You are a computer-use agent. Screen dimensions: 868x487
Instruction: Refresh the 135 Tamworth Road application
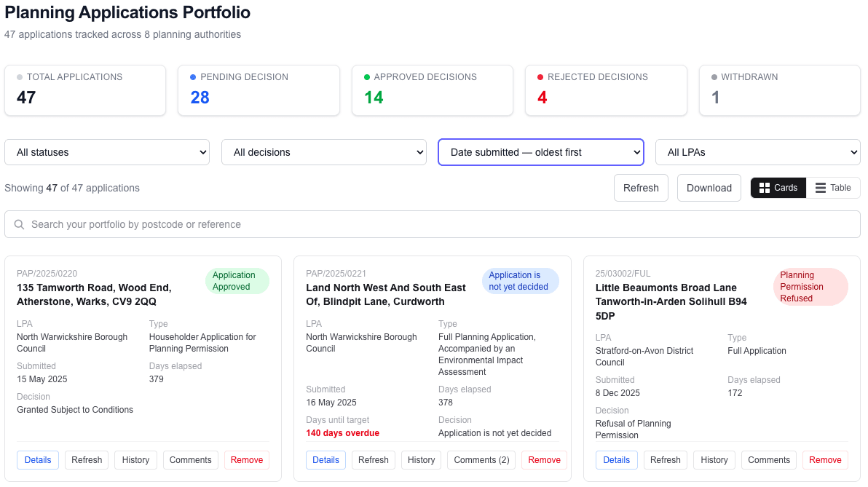tap(87, 460)
